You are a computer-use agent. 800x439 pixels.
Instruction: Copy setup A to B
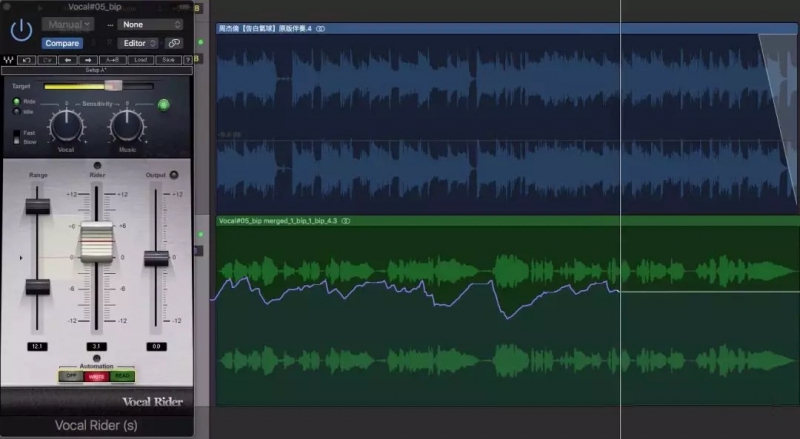coord(112,60)
